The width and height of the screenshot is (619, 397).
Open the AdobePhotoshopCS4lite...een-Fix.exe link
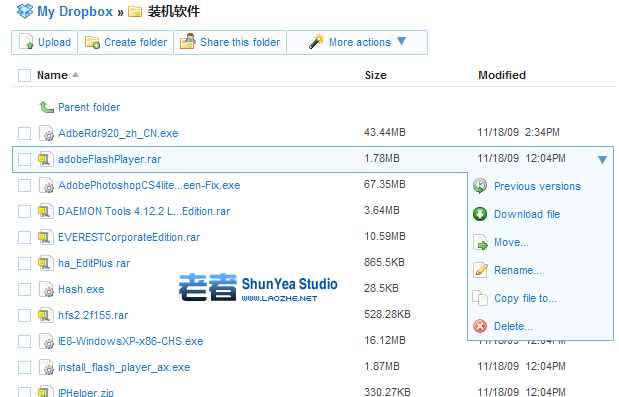tap(149, 185)
